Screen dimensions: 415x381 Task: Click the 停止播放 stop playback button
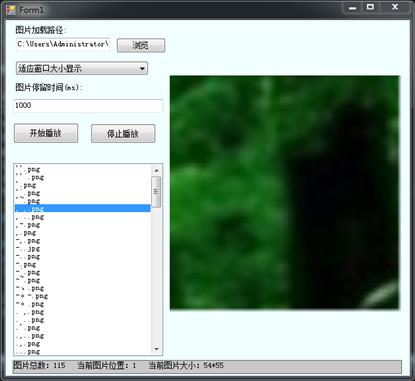coord(123,134)
